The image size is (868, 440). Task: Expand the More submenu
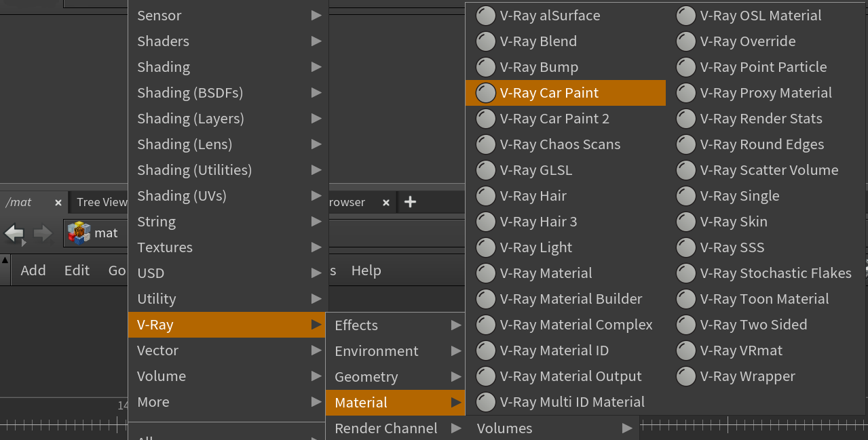[228, 402]
